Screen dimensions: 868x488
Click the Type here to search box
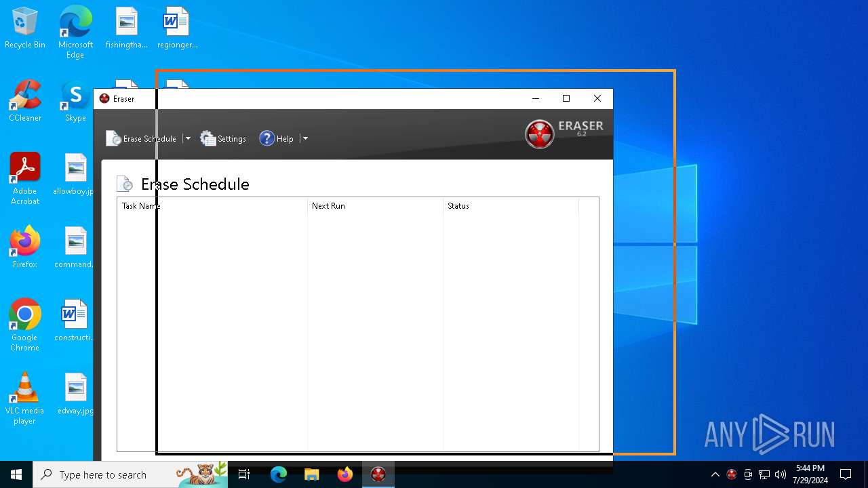pos(131,474)
